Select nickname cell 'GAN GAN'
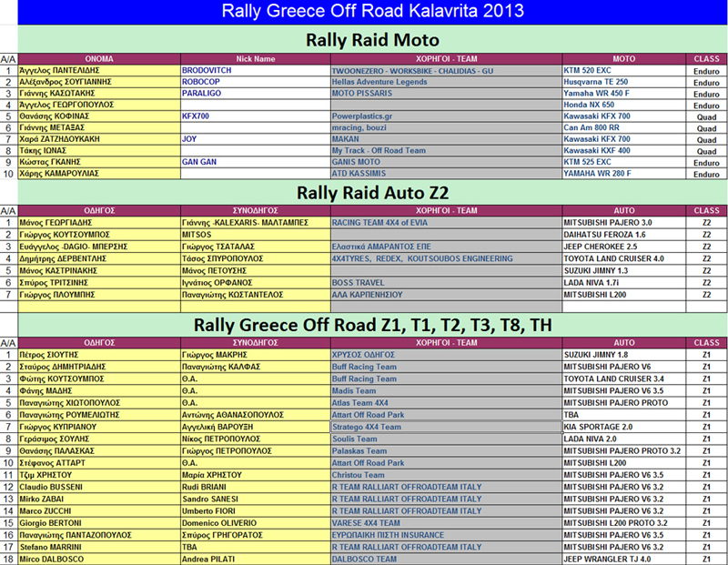The height and width of the screenshot is (565, 728). (256, 162)
